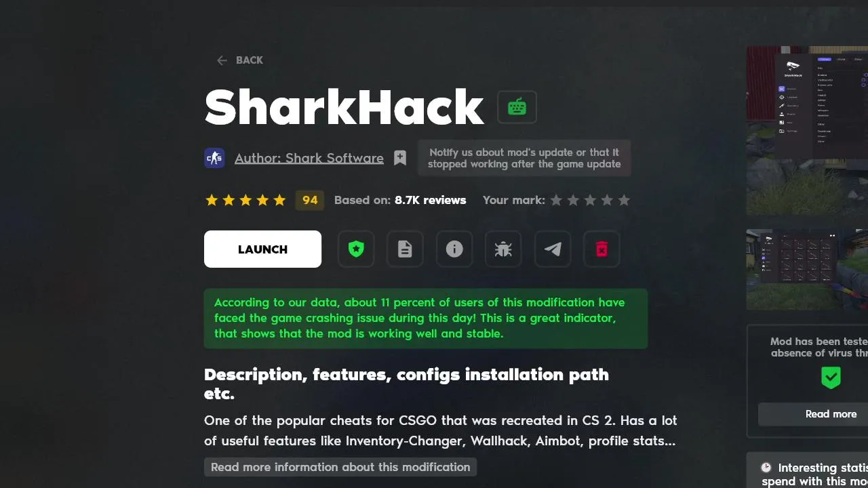Viewport: 868px width, 488px height.
Task: Toggle the bookmark icon next to author
Action: pyautogui.click(x=400, y=158)
